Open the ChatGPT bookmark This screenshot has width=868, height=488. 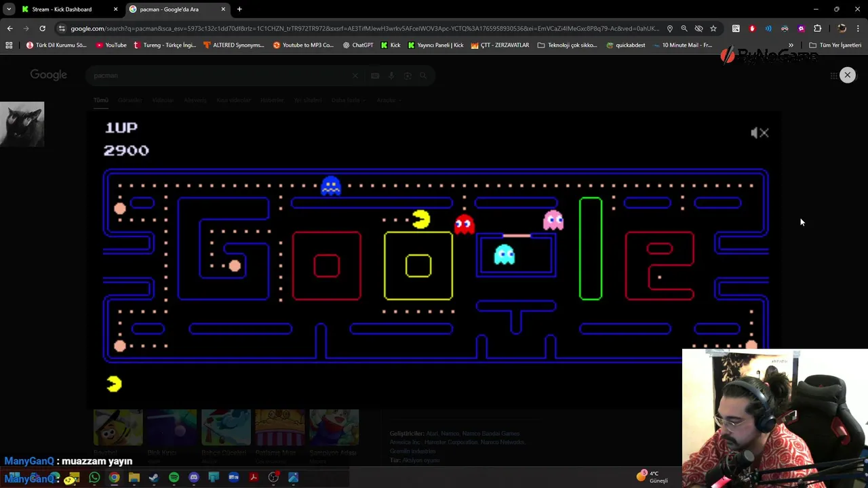(x=358, y=45)
